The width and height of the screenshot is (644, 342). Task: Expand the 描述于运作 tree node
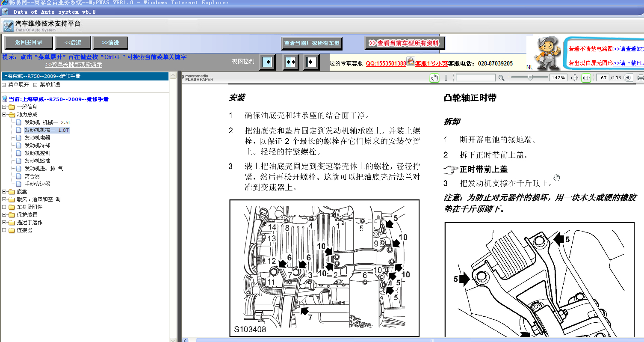pyautogui.click(x=4, y=223)
